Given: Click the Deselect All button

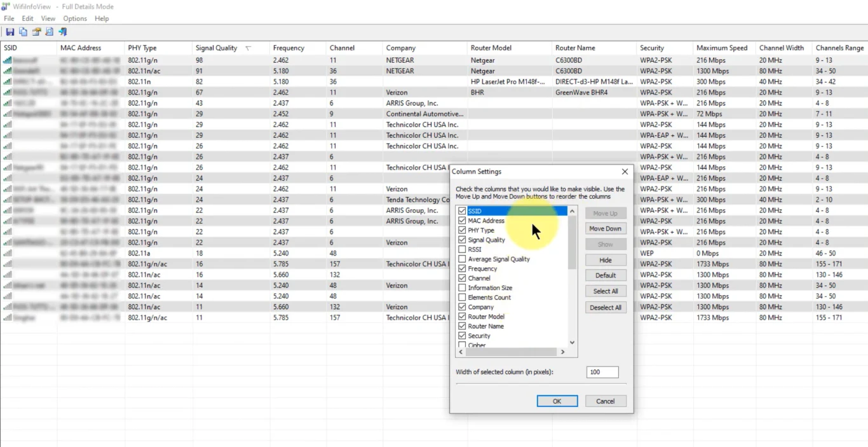Looking at the screenshot, I should point(605,307).
